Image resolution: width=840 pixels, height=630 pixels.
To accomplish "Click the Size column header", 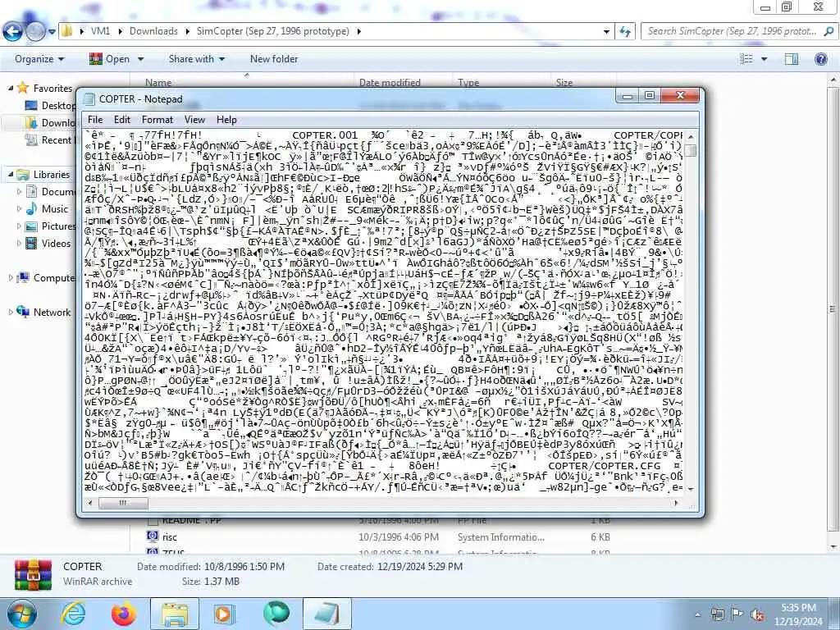I will (x=564, y=83).
